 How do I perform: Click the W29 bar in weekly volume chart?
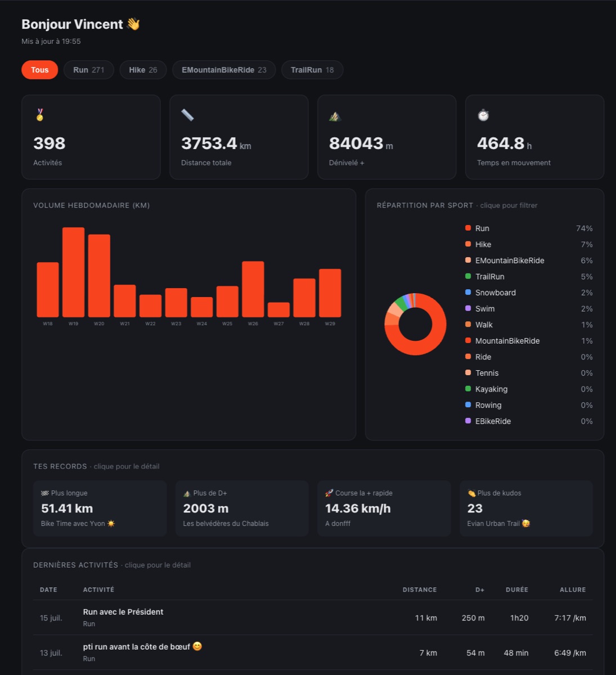tap(330, 293)
